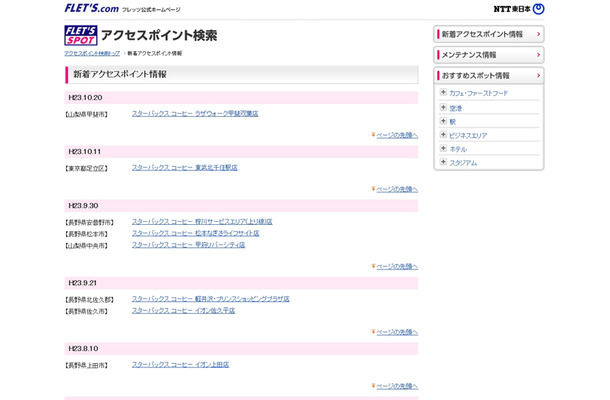Image resolution: width=610 pixels, height=400 pixels.
Task: Click the 【長野県上田市】 location label
Action: pyautogui.click(x=86, y=366)
